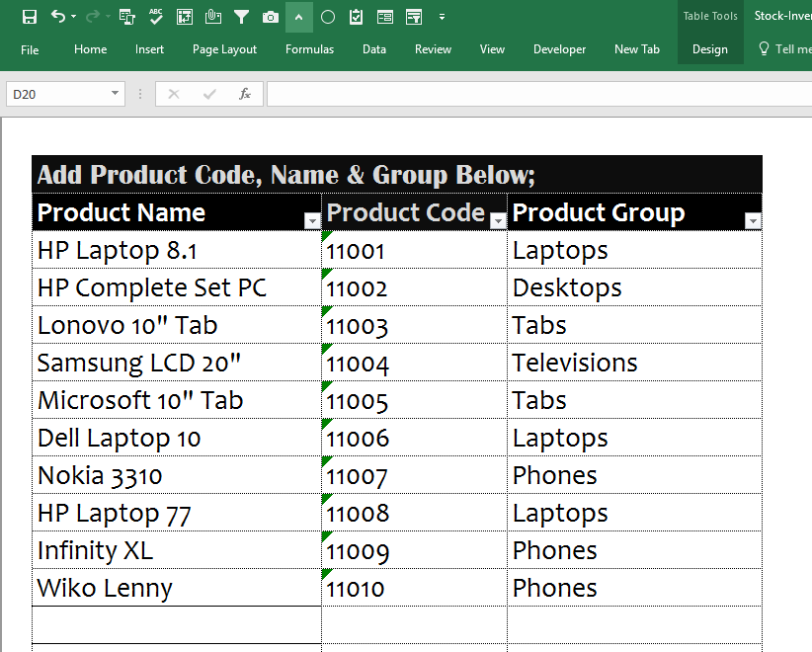
Task: Open the Table Tools Design tab
Action: (710, 49)
